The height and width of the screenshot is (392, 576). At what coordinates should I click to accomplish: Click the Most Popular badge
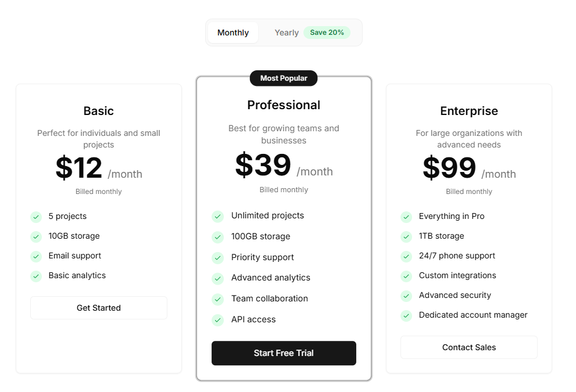tap(284, 78)
